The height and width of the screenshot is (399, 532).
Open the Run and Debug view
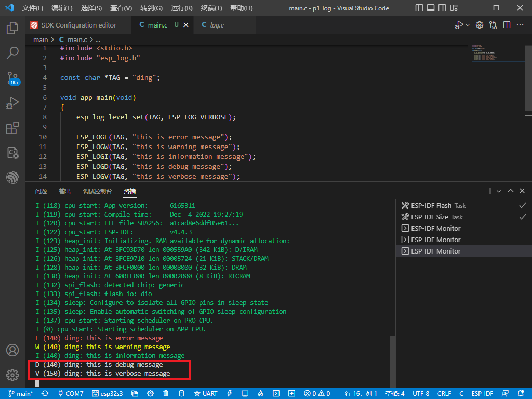pos(12,103)
